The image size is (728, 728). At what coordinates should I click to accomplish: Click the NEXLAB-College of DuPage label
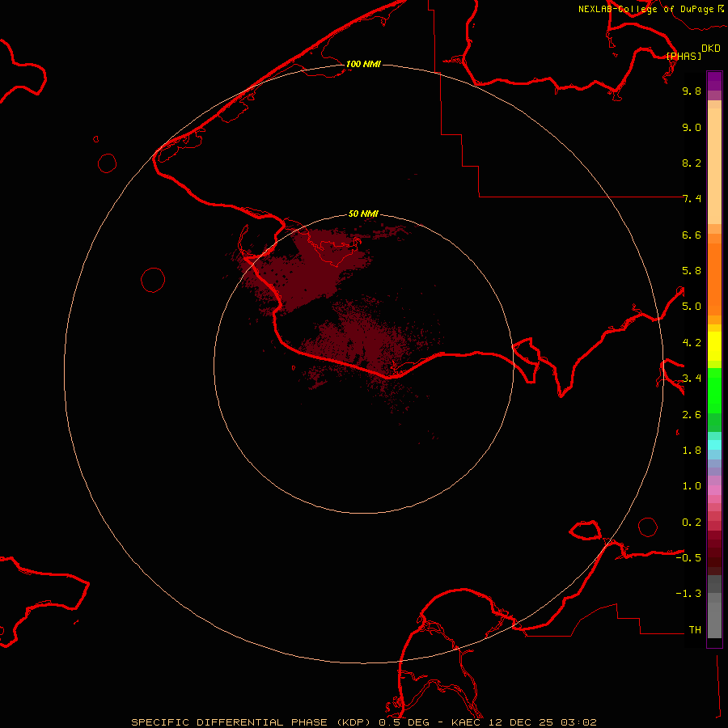point(645,9)
